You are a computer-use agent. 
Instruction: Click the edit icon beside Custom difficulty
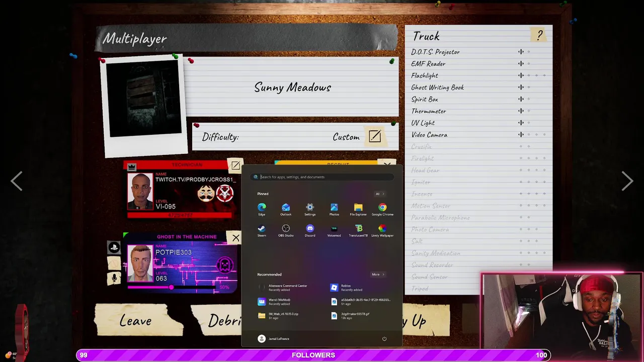point(375,136)
